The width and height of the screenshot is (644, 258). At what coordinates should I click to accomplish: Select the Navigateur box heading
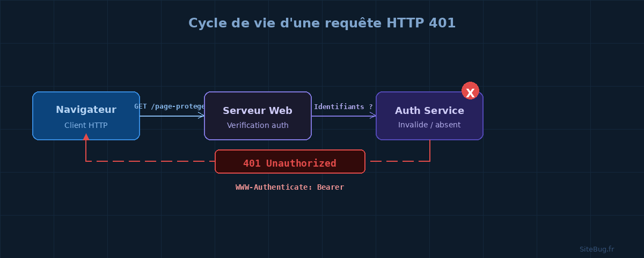pyautogui.click(x=86, y=110)
